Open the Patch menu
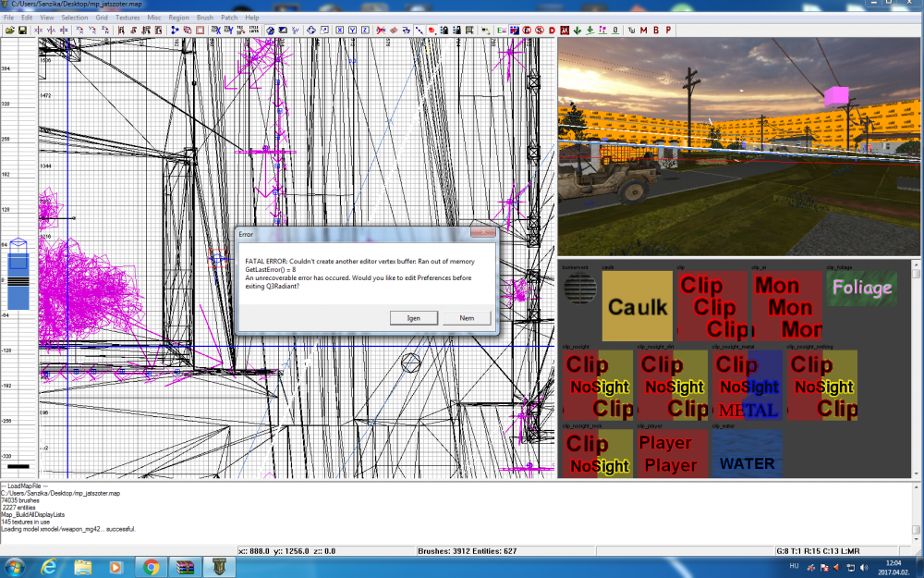The width and height of the screenshot is (924, 578). (x=227, y=18)
